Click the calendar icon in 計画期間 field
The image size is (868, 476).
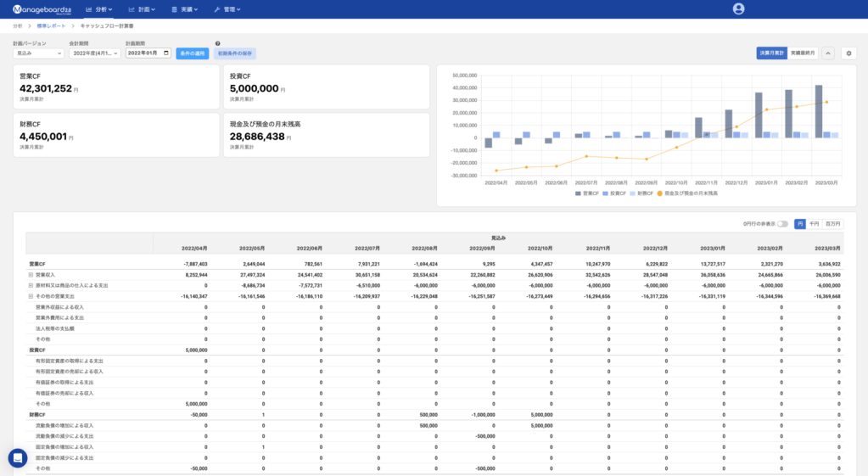(166, 53)
